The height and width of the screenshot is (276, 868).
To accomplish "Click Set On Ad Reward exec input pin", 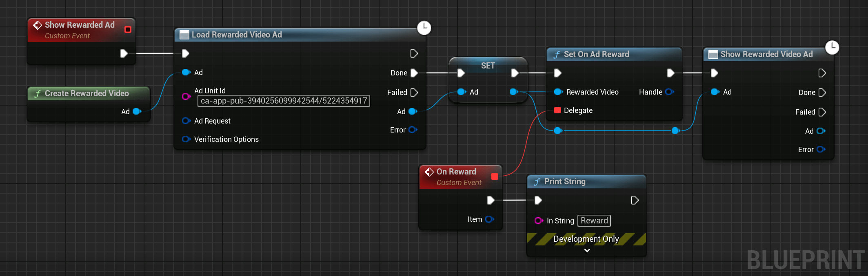I will 558,73.
